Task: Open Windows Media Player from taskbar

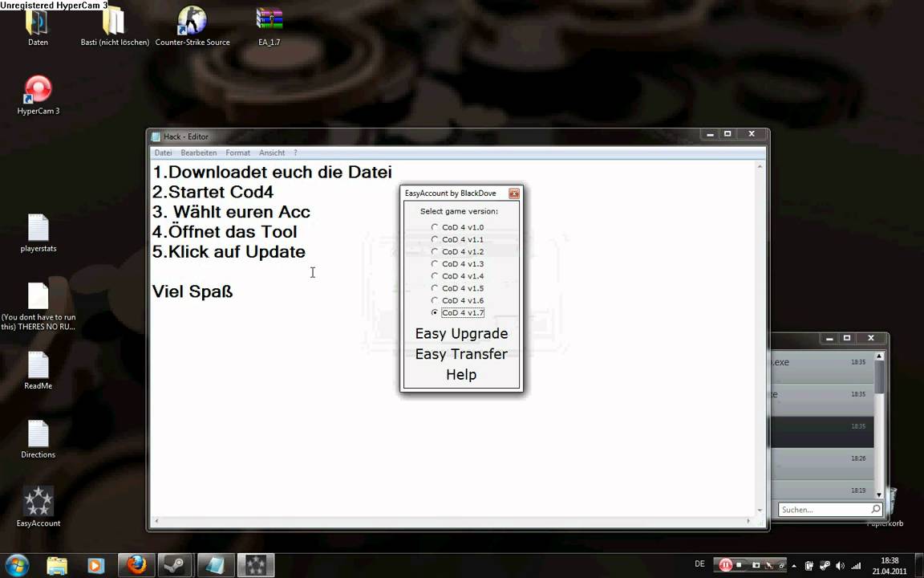Action: tap(95, 566)
